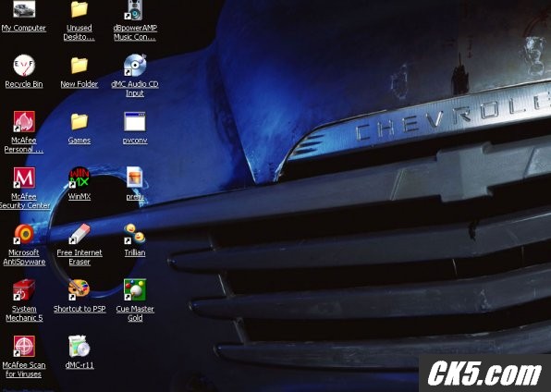Click the "Microsoft AntiSpyware" label text
The width and height of the screenshot is (551, 392).
[24, 257]
